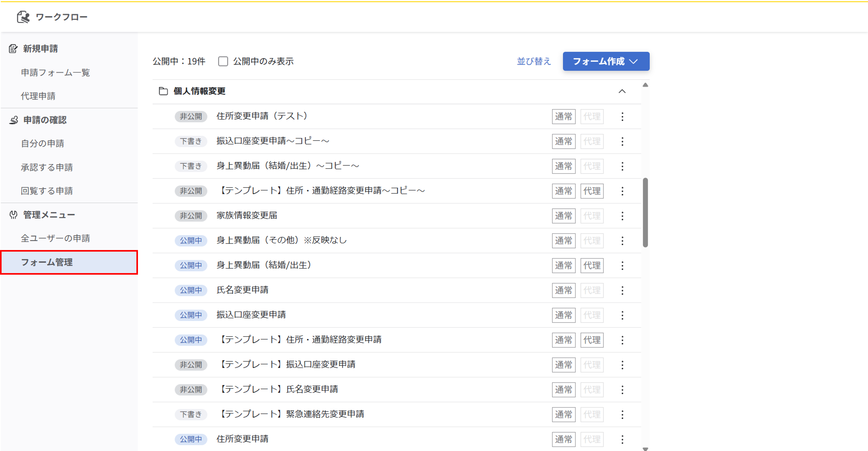Open the more options for 振込口座変更申請
The height and width of the screenshot is (451, 868).
coord(622,315)
